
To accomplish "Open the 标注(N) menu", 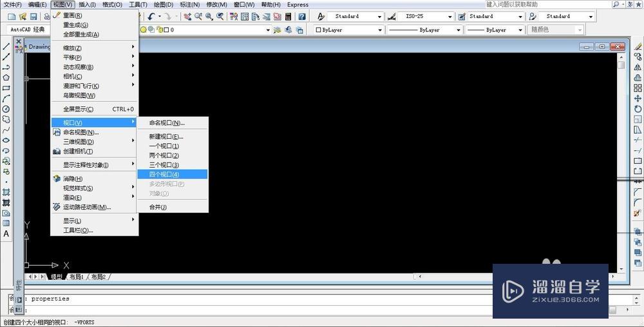I will click(190, 5).
